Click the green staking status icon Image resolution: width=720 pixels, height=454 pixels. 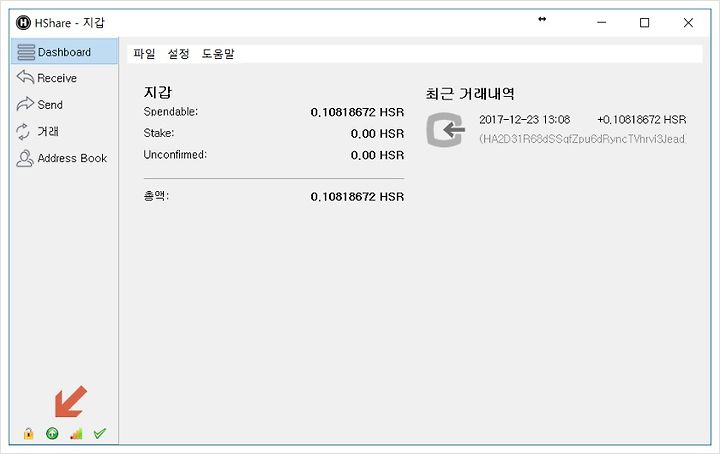52,433
